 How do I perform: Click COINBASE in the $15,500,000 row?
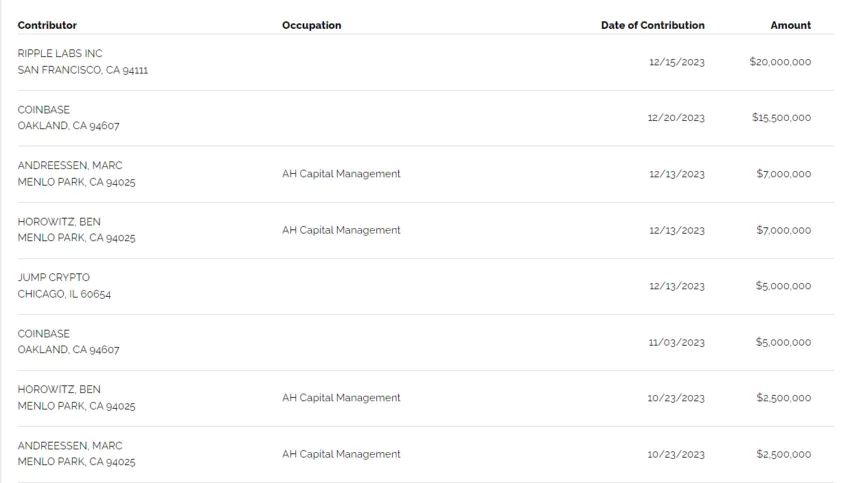tap(45, 109)
